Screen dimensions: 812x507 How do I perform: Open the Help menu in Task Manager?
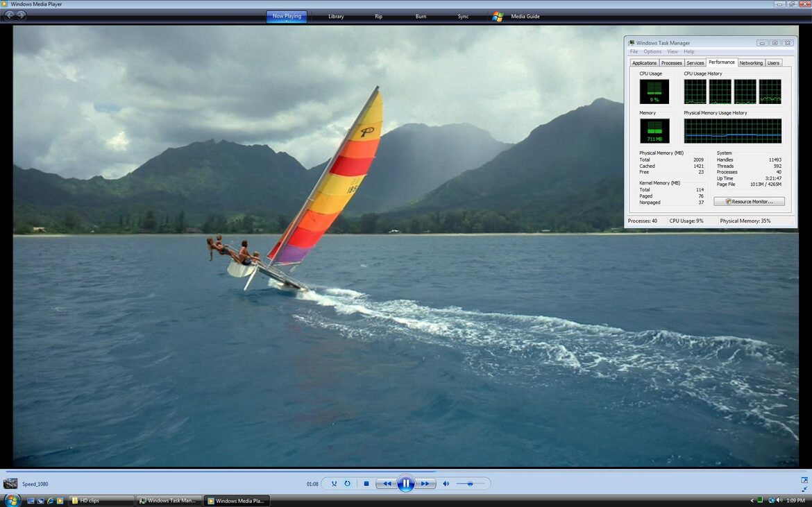tap(688, 52)
